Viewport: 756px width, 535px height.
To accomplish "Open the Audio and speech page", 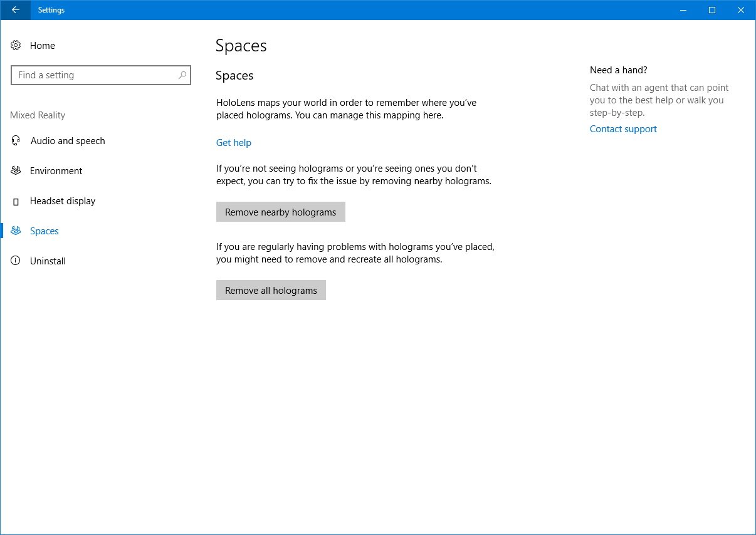I will point(68,141).
